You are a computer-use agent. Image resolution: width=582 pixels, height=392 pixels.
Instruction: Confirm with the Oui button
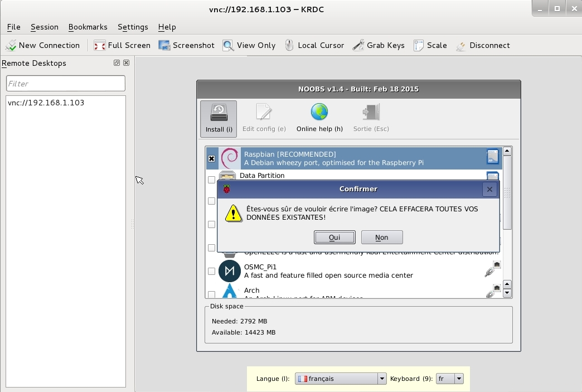coord(334,237)
